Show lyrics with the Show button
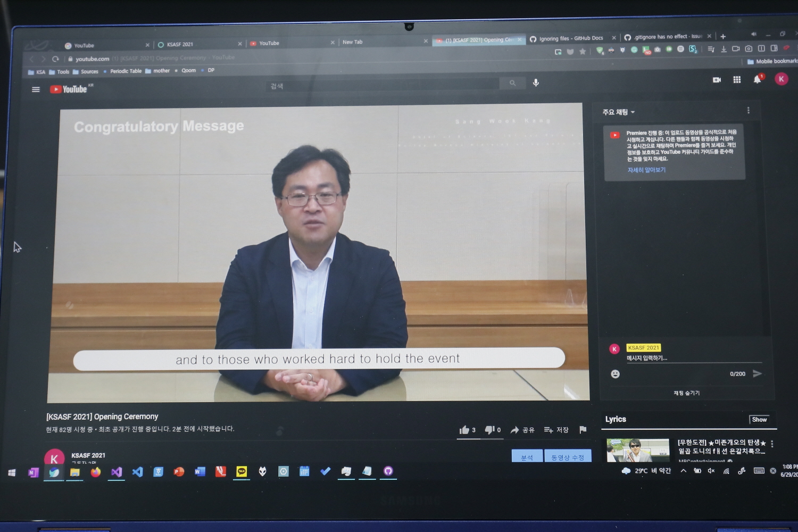798x532 pixels. pos(759,420)
